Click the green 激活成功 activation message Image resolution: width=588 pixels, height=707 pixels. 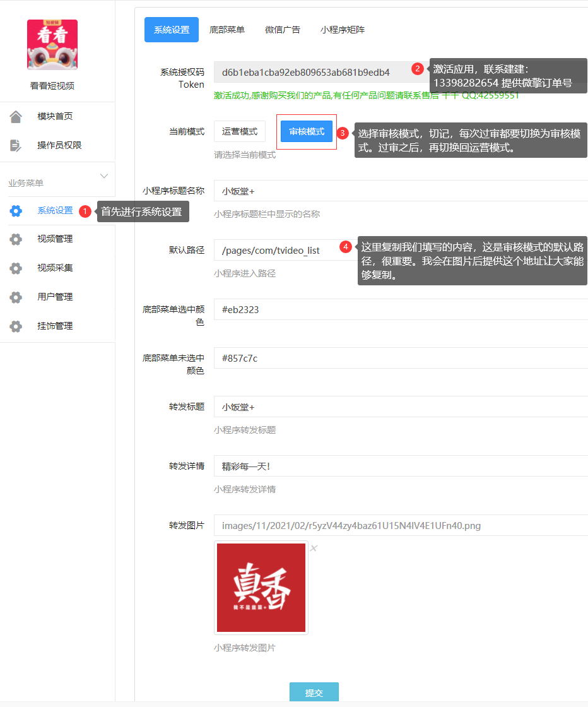point(367,95)
